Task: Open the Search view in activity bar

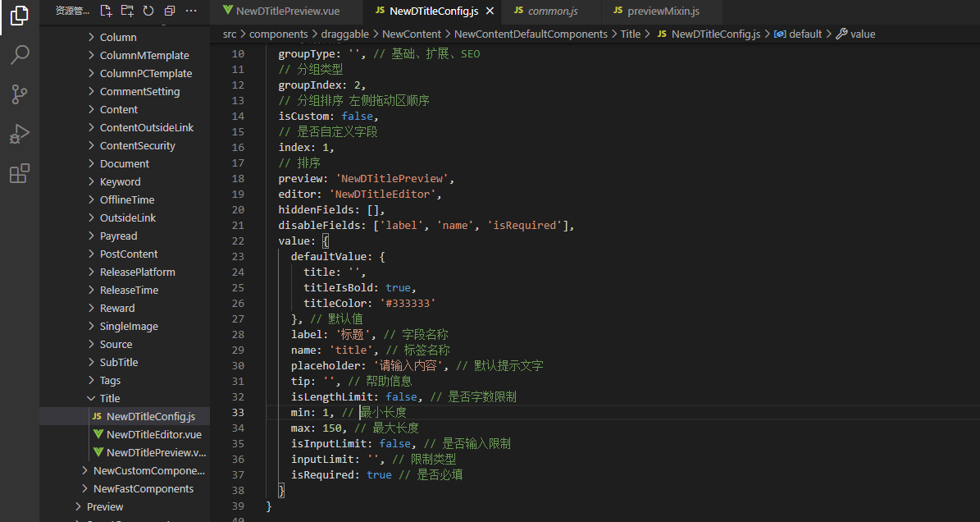Action: pos(20,55)
